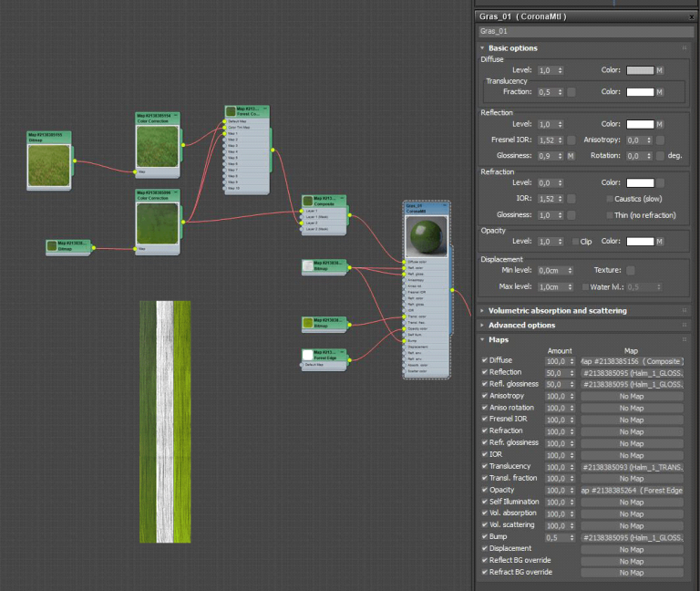Open the Diffuse Composite map button
Image resolution: width=700 pixels, height=591 pixels.
pyautogui.click(x=632, y=361)
